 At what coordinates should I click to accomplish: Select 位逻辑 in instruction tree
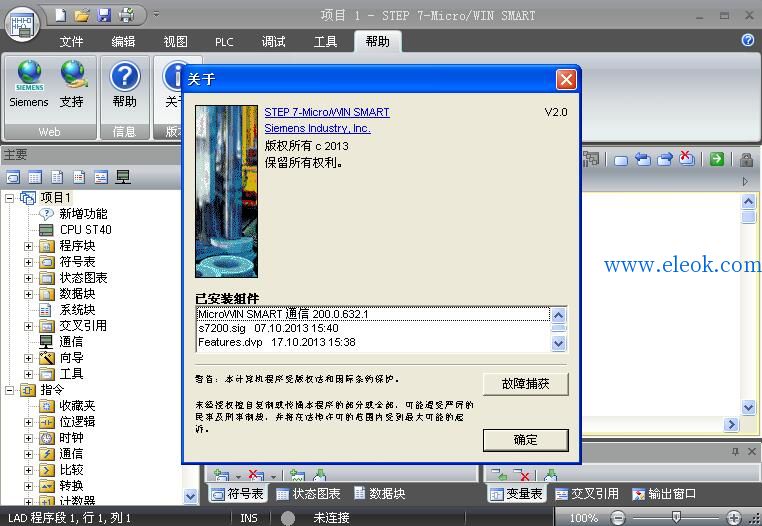point(77,422)
